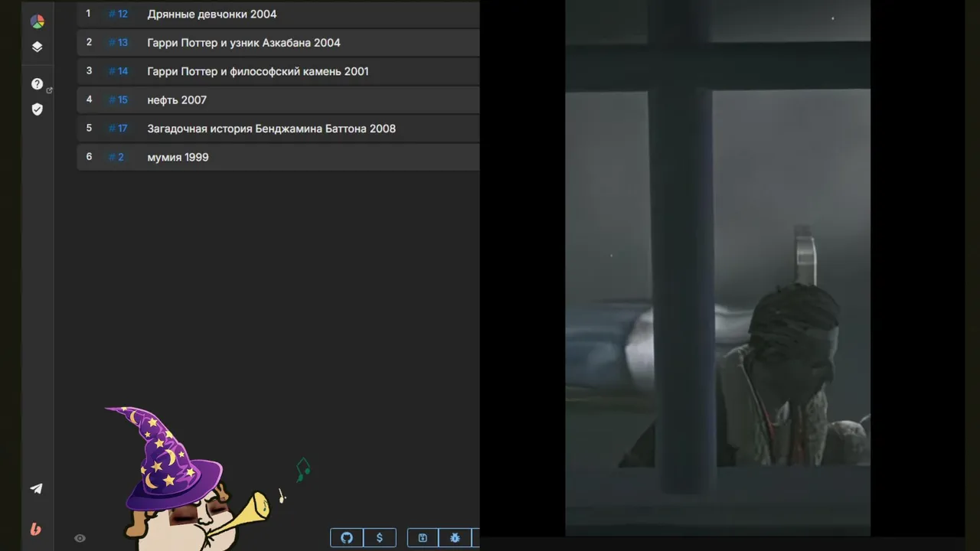Select the row 'Дрянные девчонки 2004'

pos(278,14)
